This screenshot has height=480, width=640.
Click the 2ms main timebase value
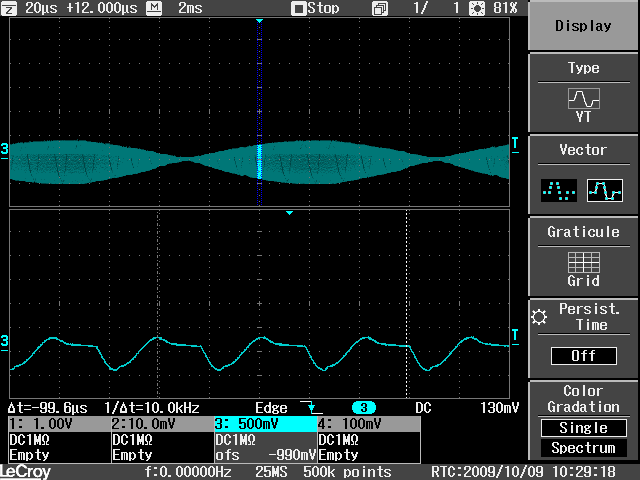pyautogui.click(x=190, y=8)
